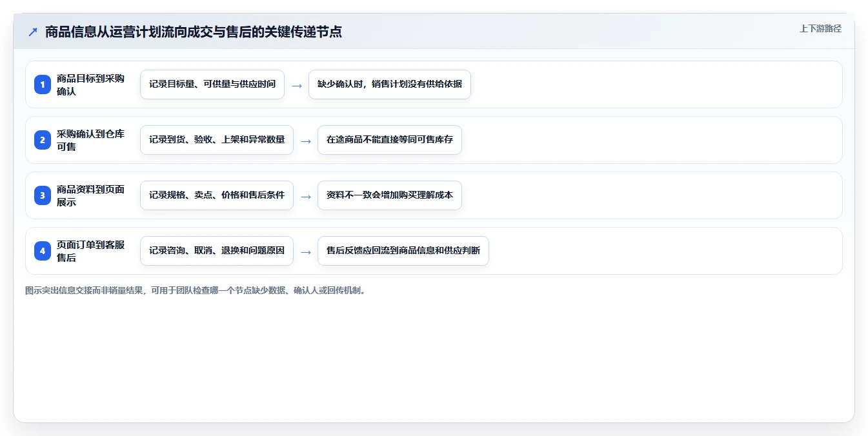Click the '记录目标量、可供量与供应时间' box
This screenshot has height=436, width=868.
(x=212, y=84)
